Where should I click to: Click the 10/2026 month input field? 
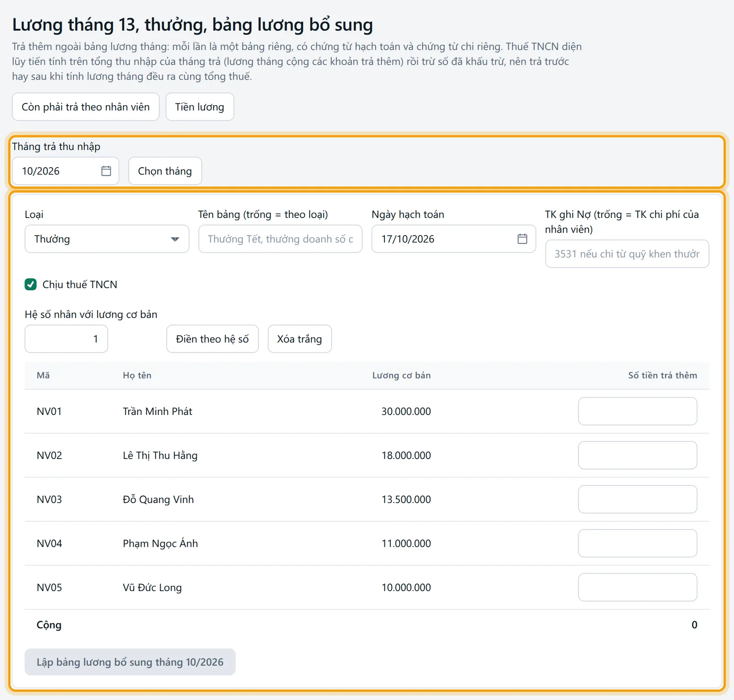point(66,171)
